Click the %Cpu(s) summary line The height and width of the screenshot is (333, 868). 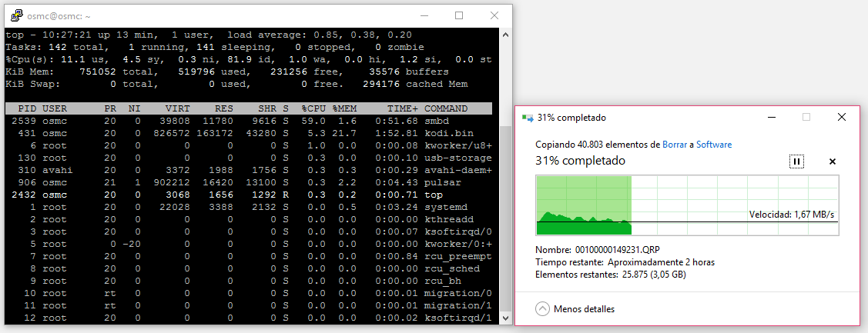click(249, 59)
